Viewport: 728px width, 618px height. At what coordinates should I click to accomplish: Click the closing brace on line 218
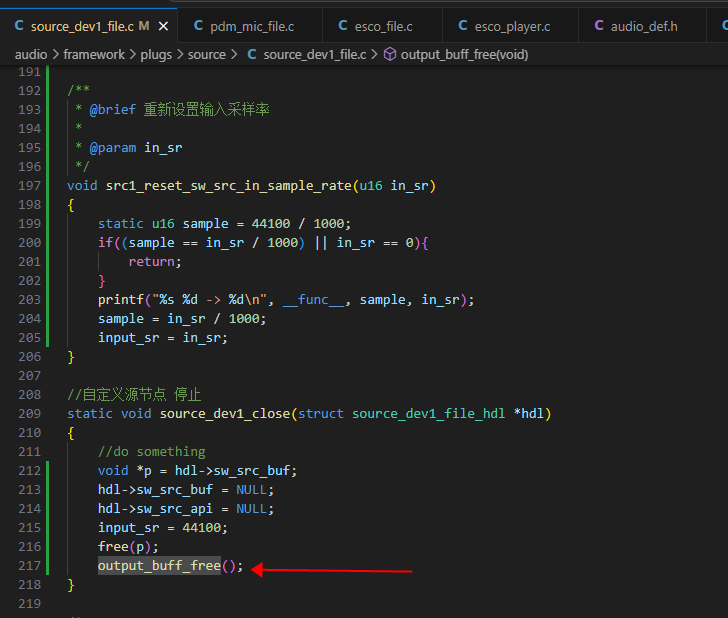[71, 585]
